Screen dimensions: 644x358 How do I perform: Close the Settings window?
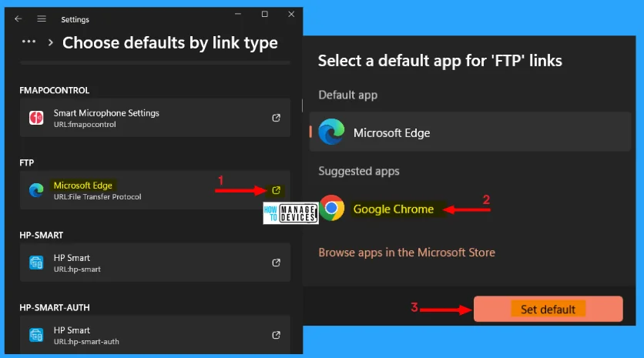[291, 14]
